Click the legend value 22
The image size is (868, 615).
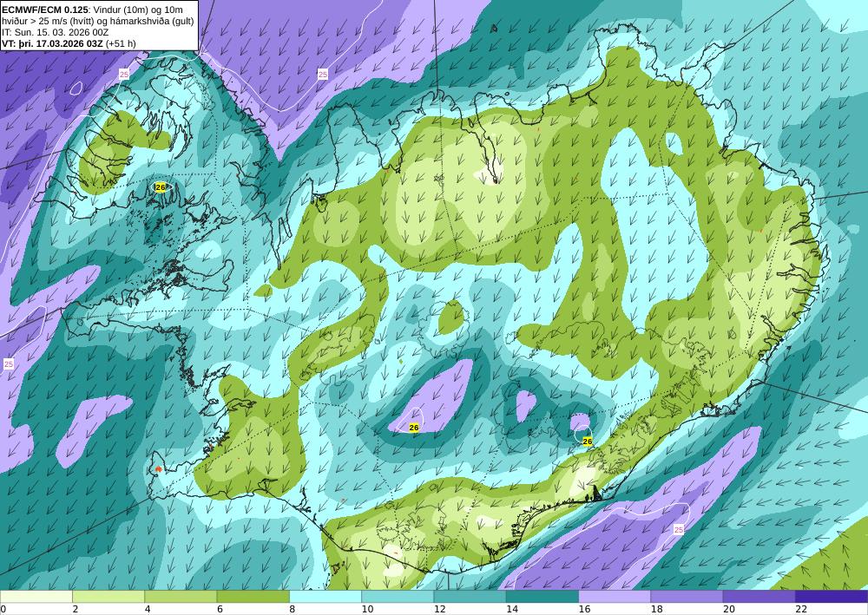point(801,610)
